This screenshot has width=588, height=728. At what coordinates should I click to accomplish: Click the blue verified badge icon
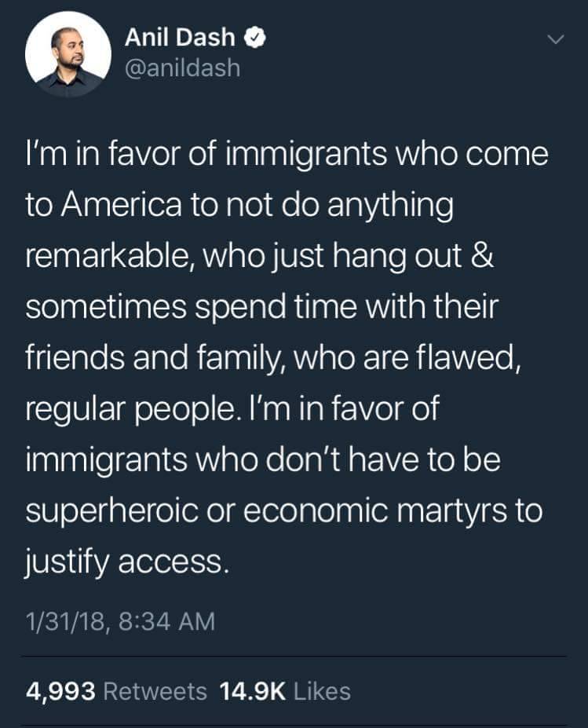tap(255, 36)
